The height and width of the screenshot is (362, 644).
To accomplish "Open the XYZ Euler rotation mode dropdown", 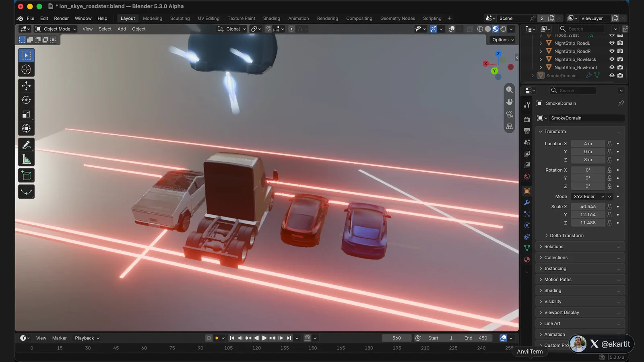I will 588,197.
